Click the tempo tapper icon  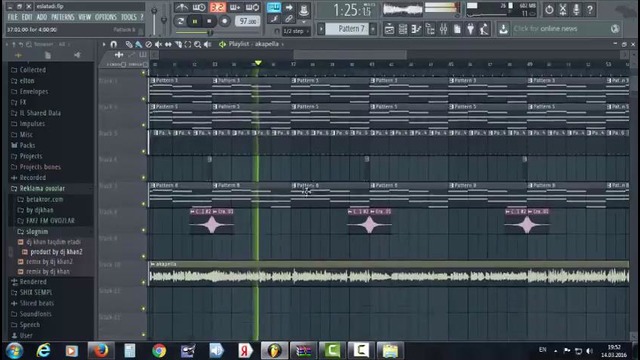[484, 29]
